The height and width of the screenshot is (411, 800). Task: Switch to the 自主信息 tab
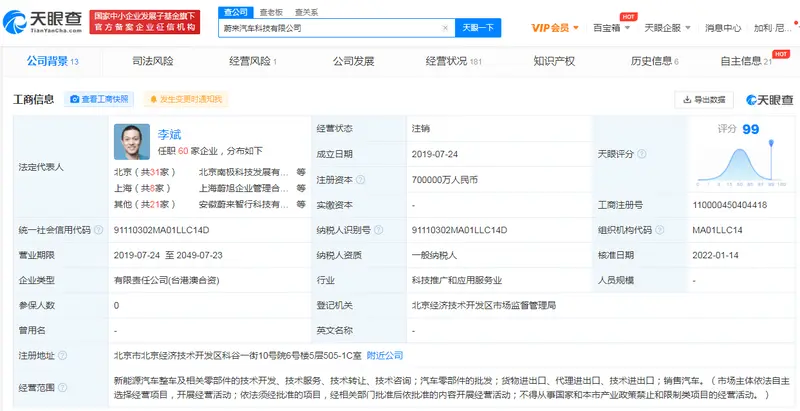coord(746,62)
